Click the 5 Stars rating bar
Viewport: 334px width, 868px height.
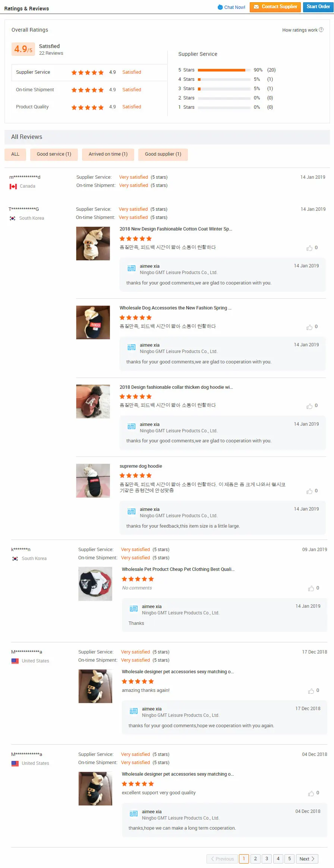(x=224, y=70)
